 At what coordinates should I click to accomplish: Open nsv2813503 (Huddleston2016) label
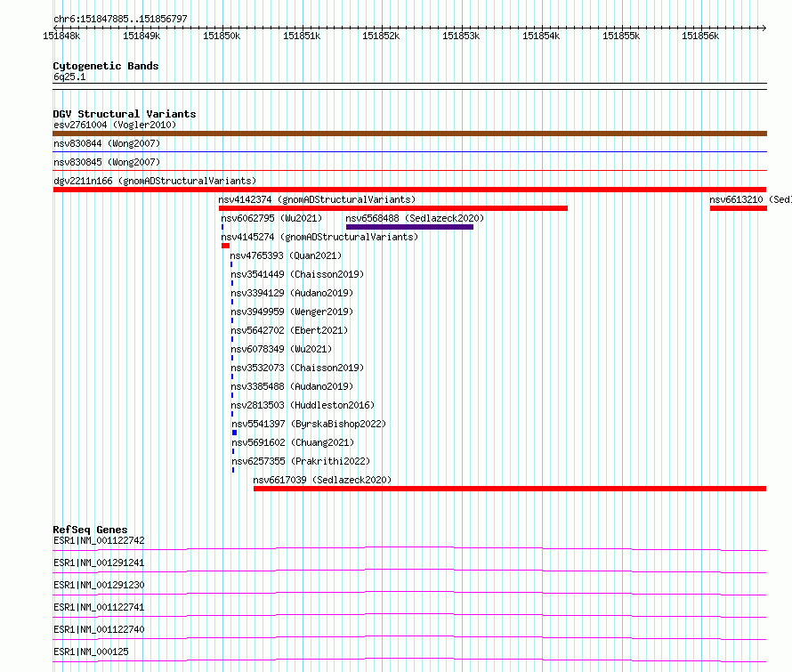tap(303, 405)
